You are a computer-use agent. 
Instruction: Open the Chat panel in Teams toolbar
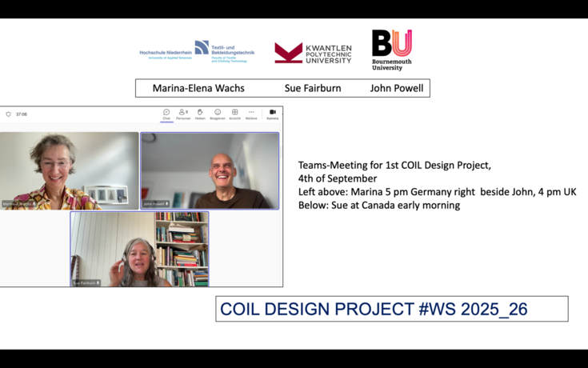[x=166, y=114]
